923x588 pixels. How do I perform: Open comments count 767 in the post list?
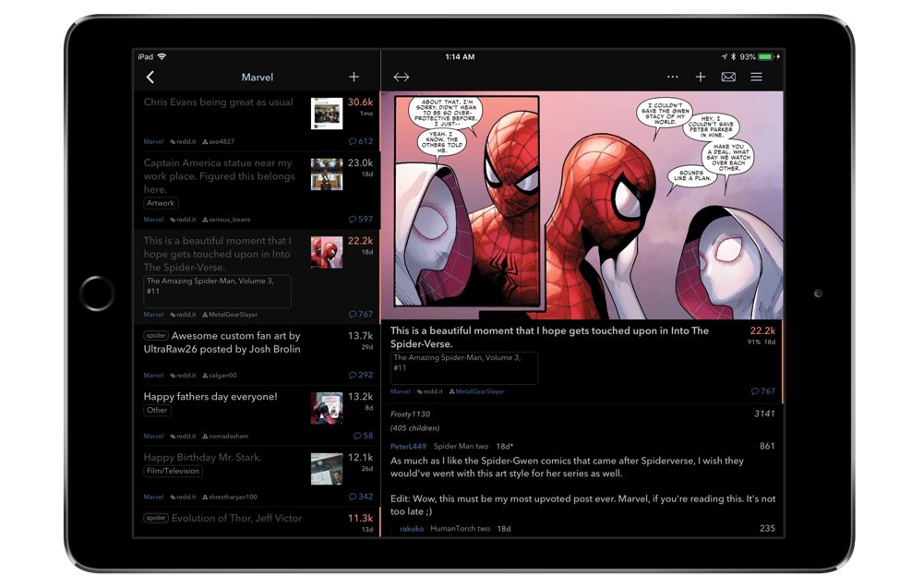[361, 314]
